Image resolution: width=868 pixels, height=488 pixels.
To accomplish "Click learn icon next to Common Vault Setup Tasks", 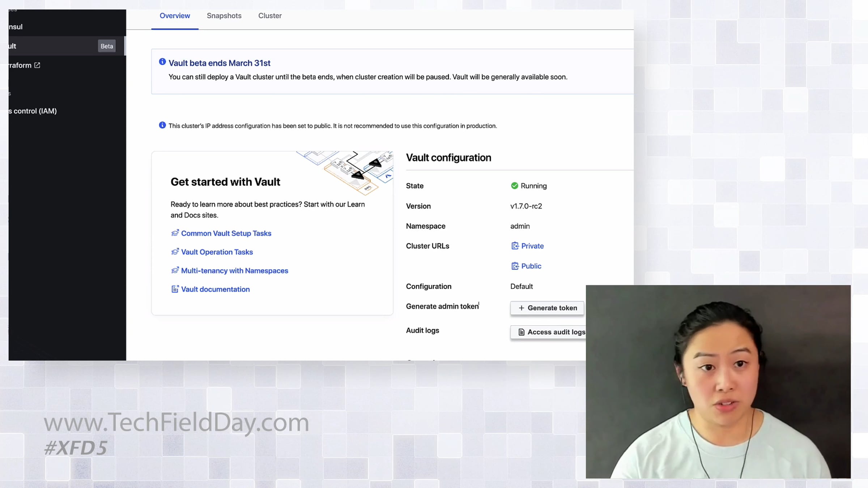I will click(175, 233).
